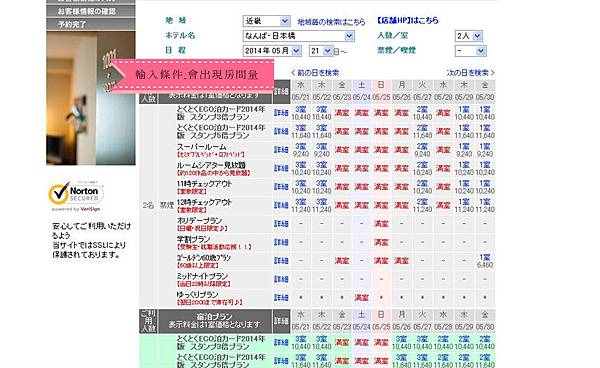Open 詳細 for スーパールーム plan
This screenshot has width=600, height=368.
point(281,150)
